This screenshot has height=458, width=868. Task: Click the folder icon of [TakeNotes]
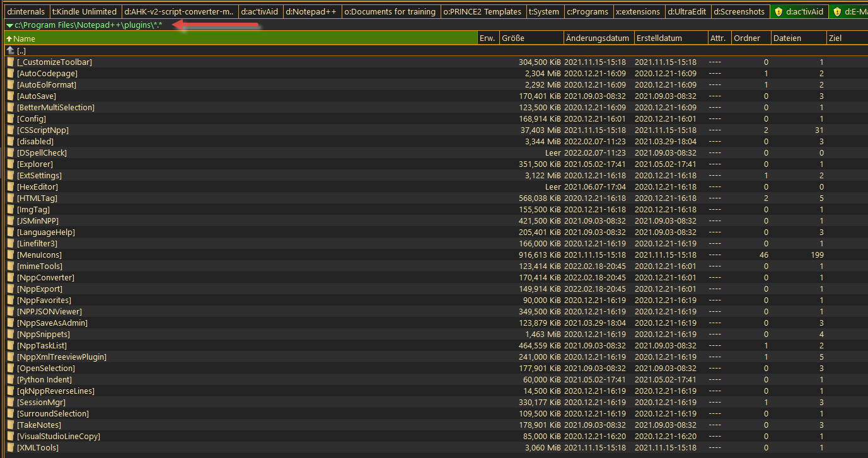10,425
